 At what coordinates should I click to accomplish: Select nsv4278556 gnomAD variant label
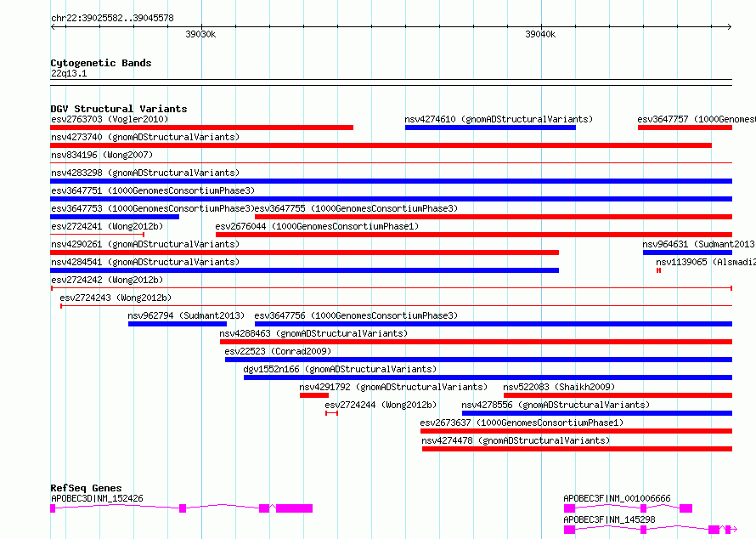pyautogui.click(x=556, y=405)
